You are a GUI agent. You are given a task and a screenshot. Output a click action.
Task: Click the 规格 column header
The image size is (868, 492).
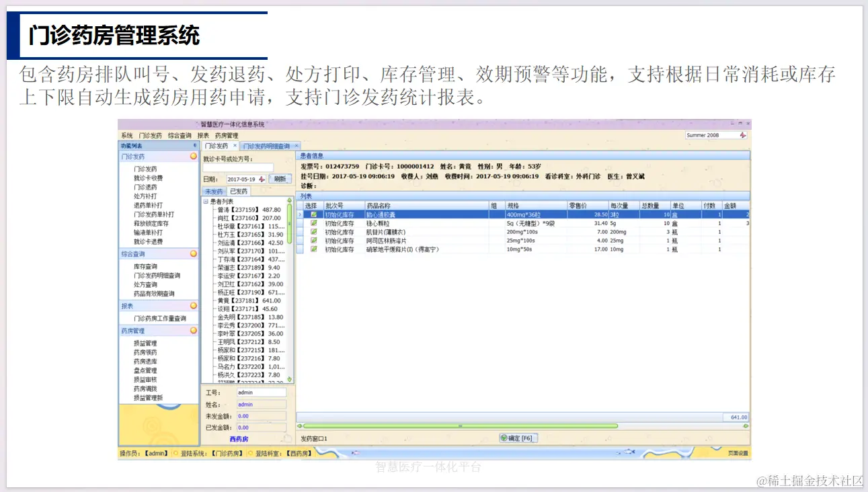point(536,206)
